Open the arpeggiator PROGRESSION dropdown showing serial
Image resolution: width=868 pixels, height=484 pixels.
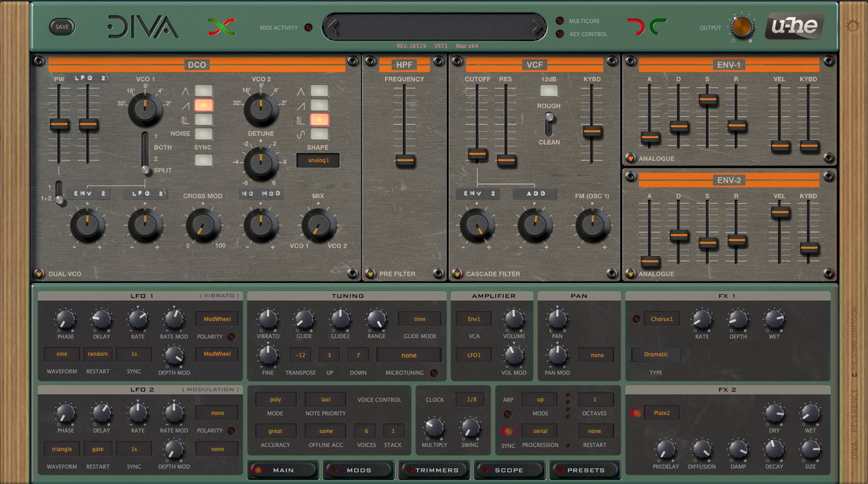[x=540, y=431]
